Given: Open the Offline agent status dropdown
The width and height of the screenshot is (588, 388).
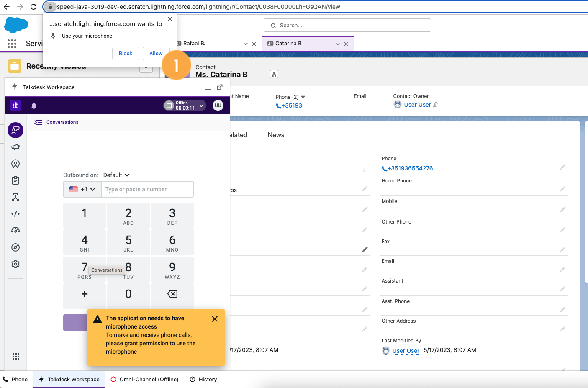Looking at the screenshot, I should (x=185, y=105).
